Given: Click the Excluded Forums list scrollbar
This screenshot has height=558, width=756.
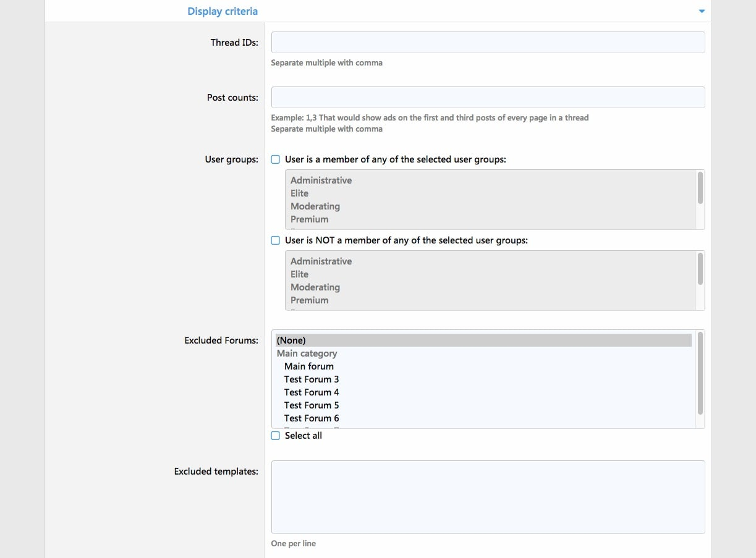Looking at the screenshot, I should coord(700,374).
